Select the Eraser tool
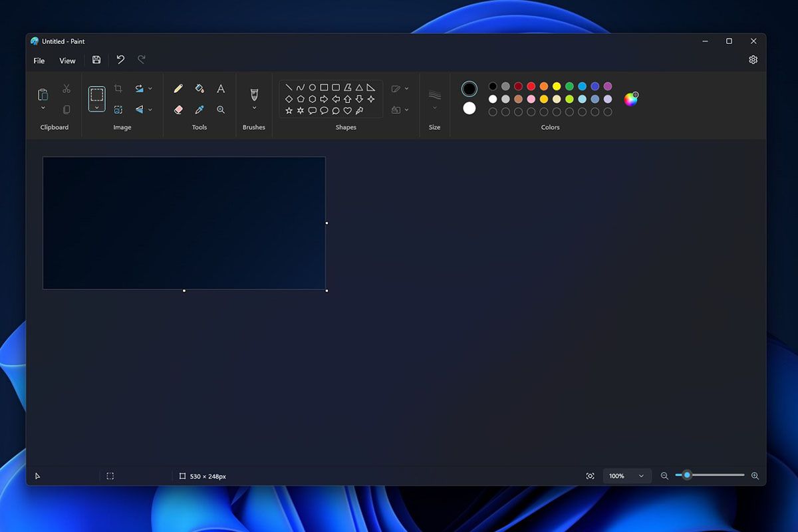The image size is (798, 532). click(x=178, y=110)
